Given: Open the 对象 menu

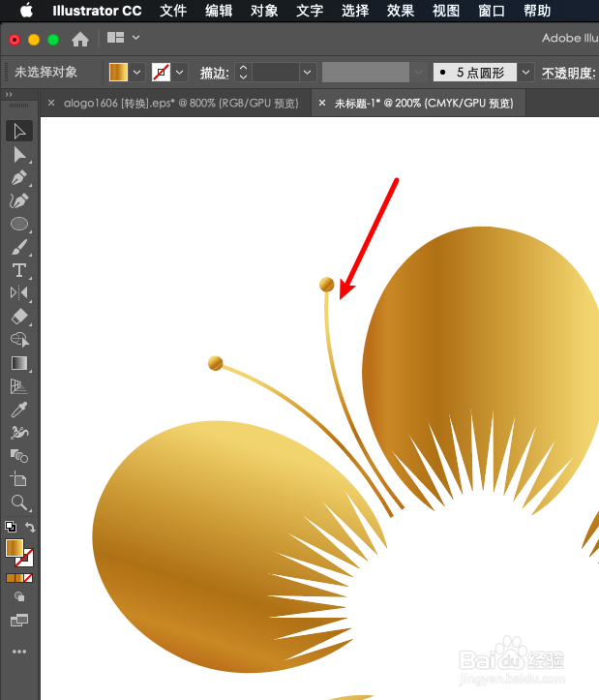Looking at the screenshot, I should pos(264,11).
